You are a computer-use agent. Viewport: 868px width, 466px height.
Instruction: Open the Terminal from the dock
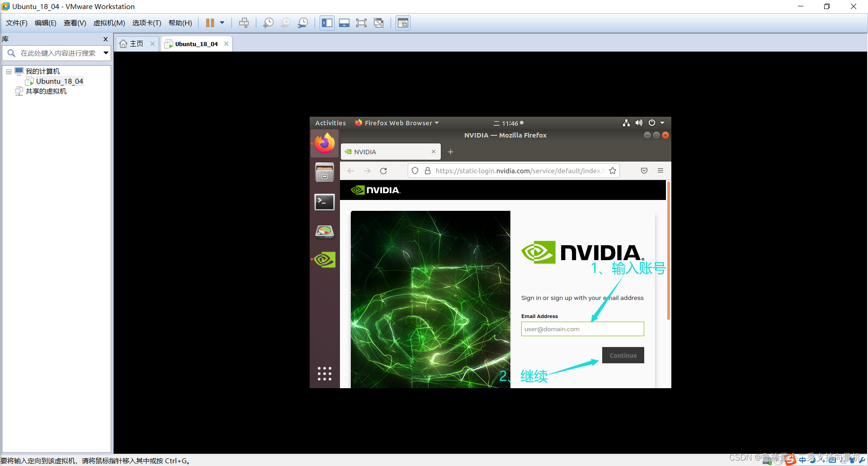[325, 202]
